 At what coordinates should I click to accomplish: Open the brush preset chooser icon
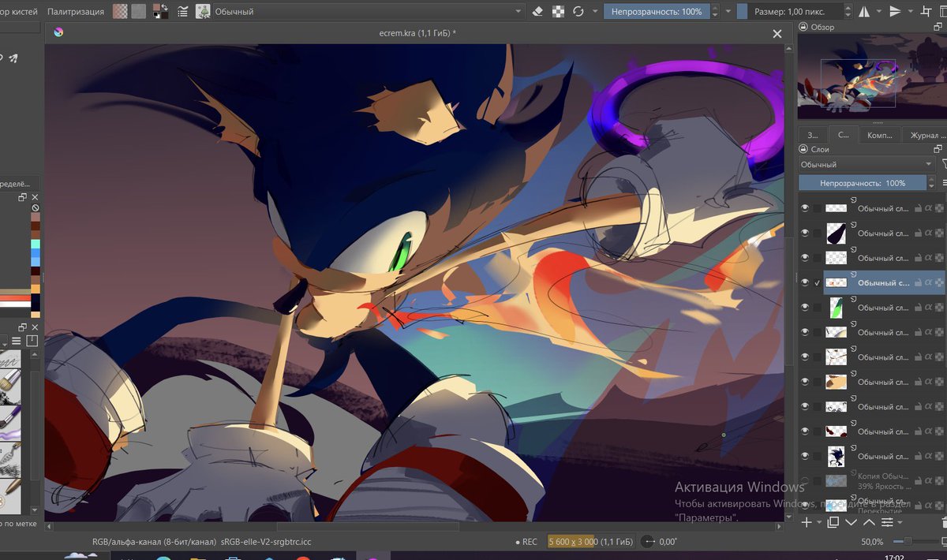204,11
